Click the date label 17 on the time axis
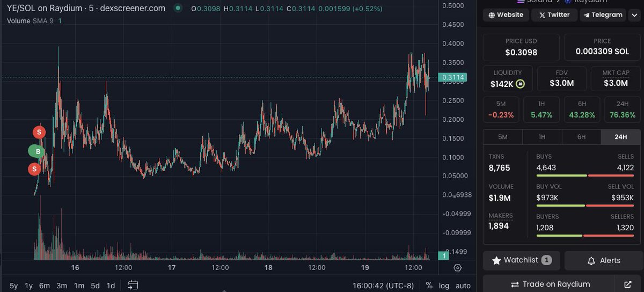 (172, 267)
